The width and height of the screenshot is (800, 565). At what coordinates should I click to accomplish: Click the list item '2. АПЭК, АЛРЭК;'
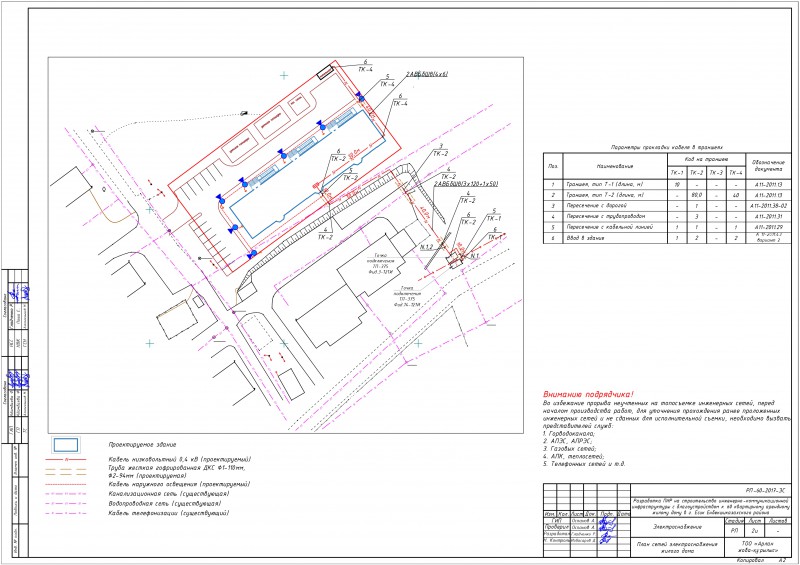coord(568,441)
